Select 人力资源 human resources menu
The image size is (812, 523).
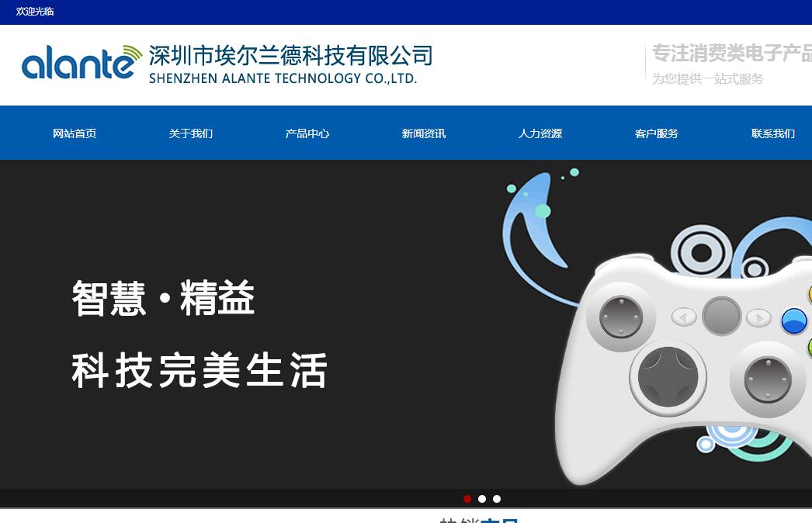click(x=540, y=133)
